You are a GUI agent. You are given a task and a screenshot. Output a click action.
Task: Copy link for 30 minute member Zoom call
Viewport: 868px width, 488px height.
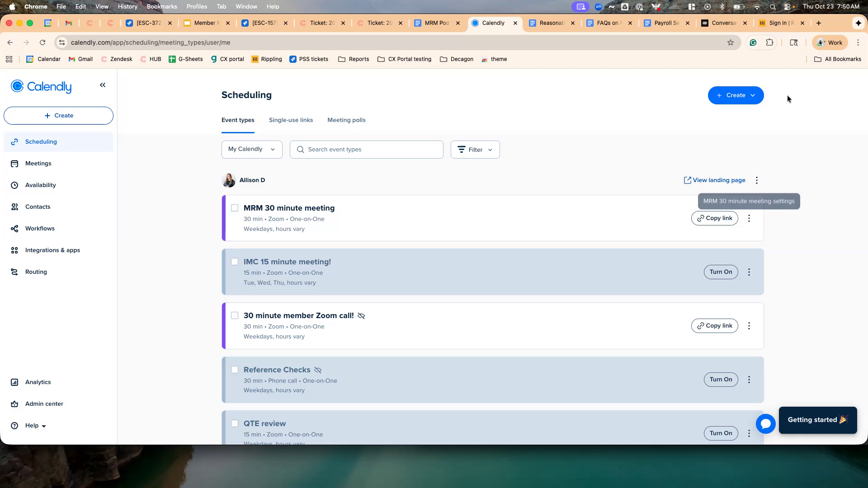pos(714,326)
